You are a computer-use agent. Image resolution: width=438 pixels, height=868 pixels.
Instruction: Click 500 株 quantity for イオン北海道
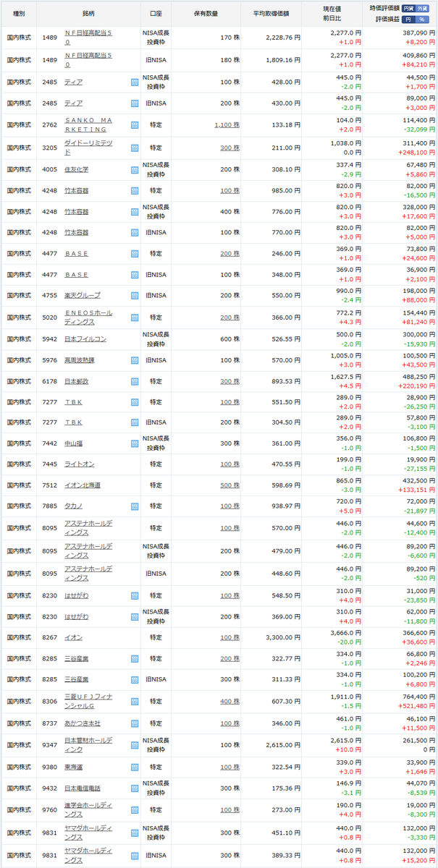[230, 485]
